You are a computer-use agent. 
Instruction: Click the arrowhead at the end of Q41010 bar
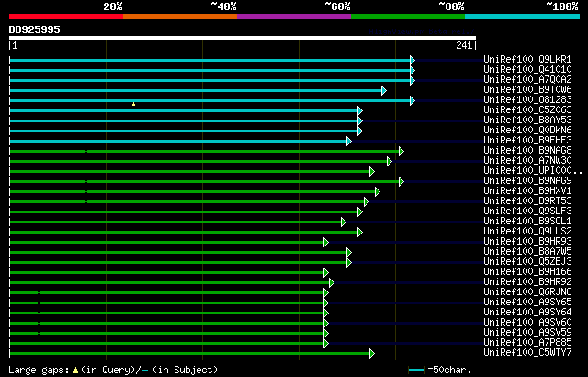(x=413, y=70)
